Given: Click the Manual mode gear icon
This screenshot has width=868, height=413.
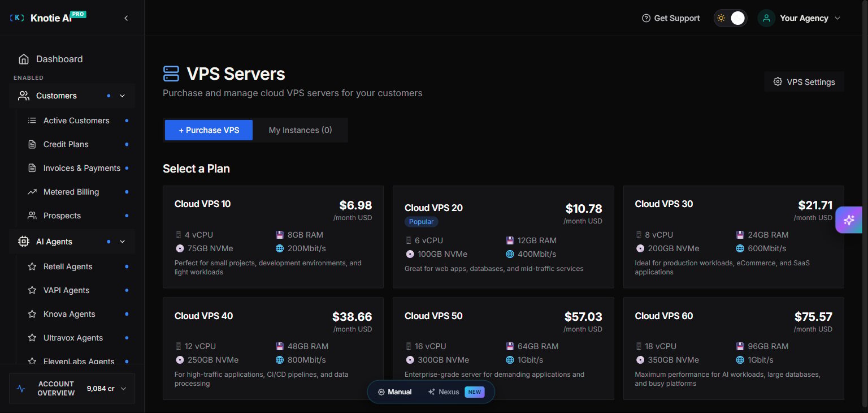Looking at the screenshot, I should 381,392.
